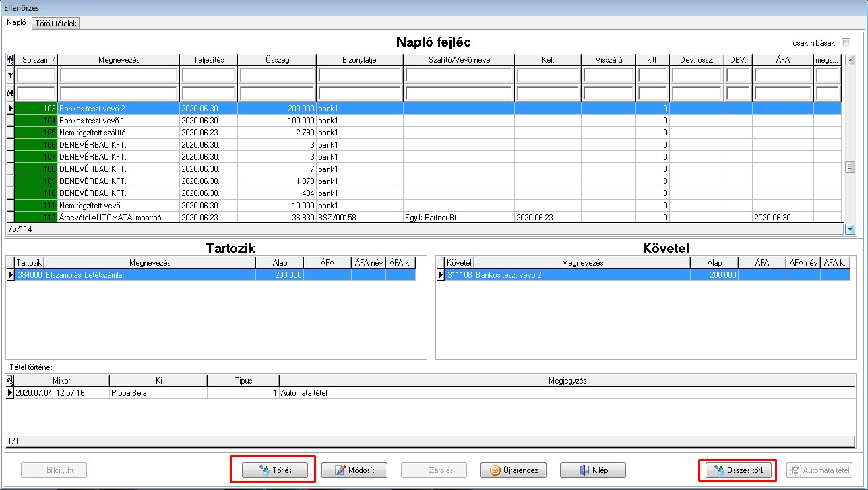This screenshot has height=490, width=868.
Task: Focus the funnel-row filter field under Megnevezés
Action: pos(119,75)
